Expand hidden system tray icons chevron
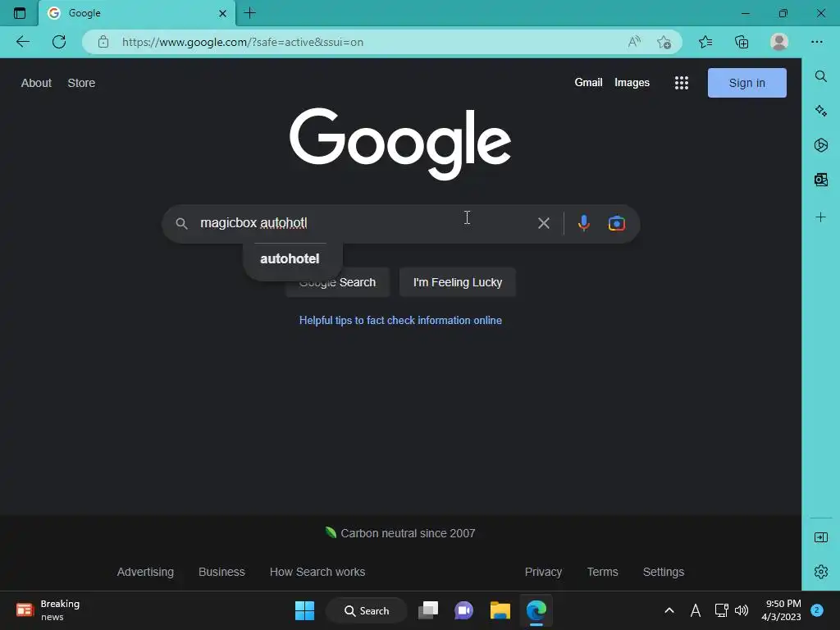Viewport: 840px width, 630px height. pos(669,610)
